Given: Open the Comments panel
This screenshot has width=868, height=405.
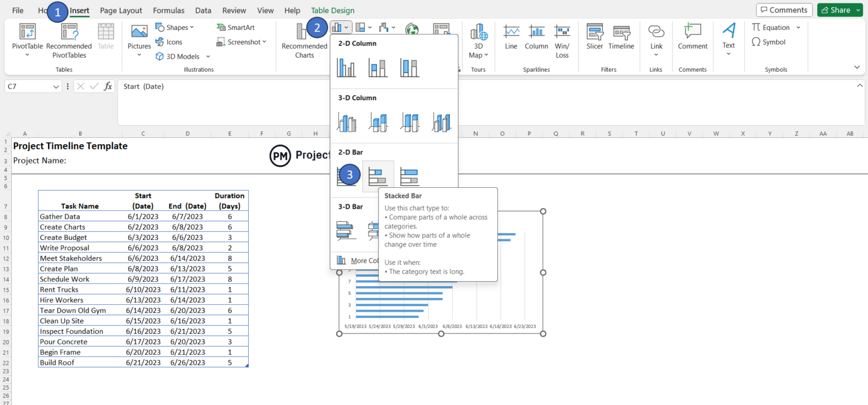Looking at the screenshot, I should [x=784, y=10].
